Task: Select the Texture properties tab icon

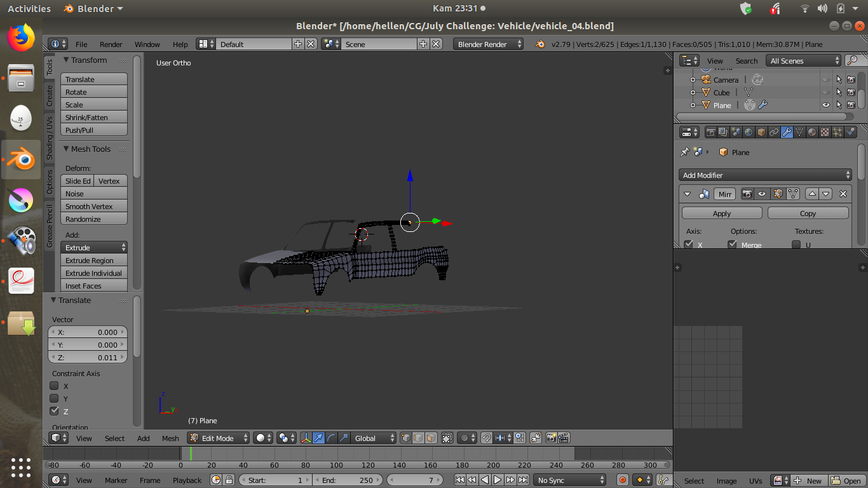Action: [825, 132]
